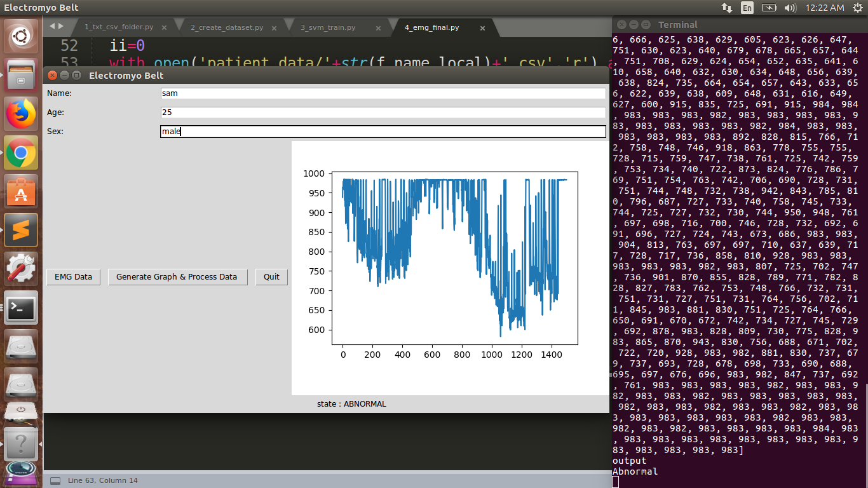Click the Files icon in the dock

click(x=21, y=76)
